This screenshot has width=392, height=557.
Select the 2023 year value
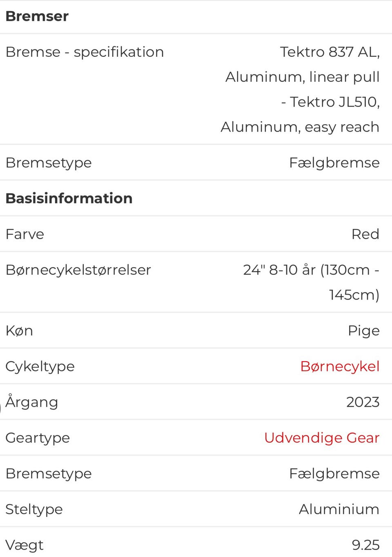pyautogui.click(x=363, y=402)
